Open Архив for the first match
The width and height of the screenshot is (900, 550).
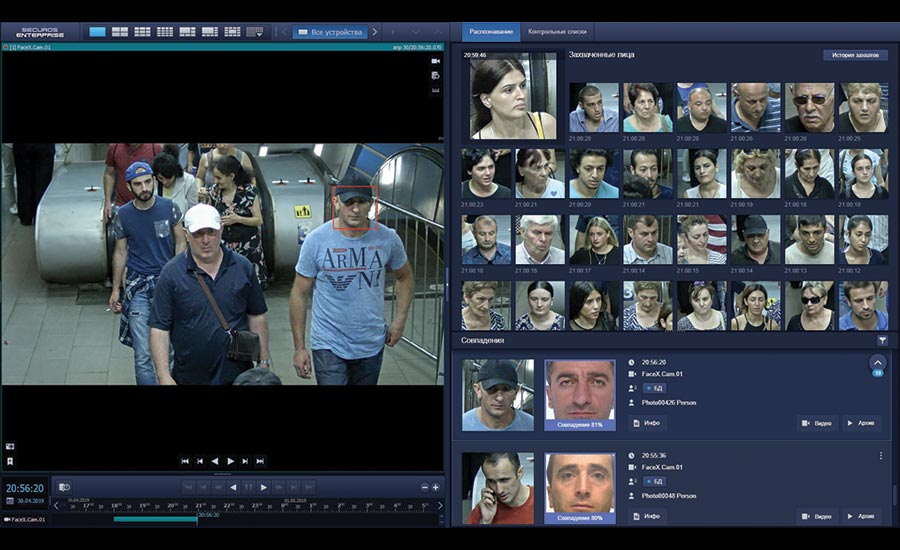point(861,423)
